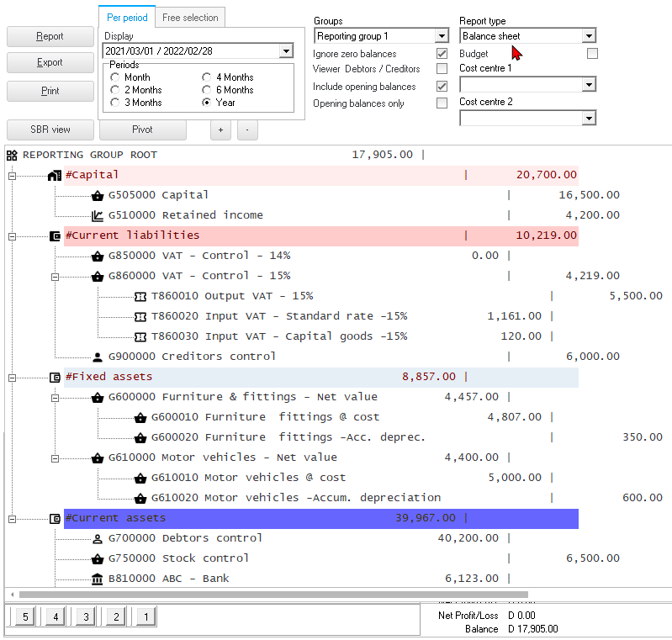Image resolution: width=672 pixels, height=640 pixels.
Task: Click the chart icon next to Retained income
Action: (x=98, y=215)
